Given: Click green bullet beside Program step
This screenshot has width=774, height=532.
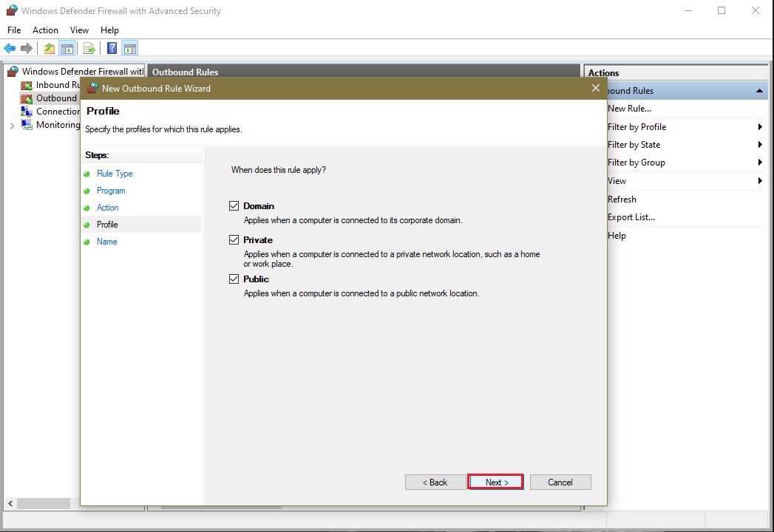Looking at the screenshot, I should [x=87, y=191].
